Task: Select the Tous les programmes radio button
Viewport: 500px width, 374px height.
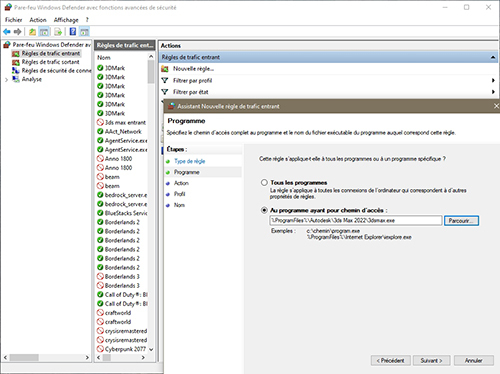Action: (x=264, y=183)
